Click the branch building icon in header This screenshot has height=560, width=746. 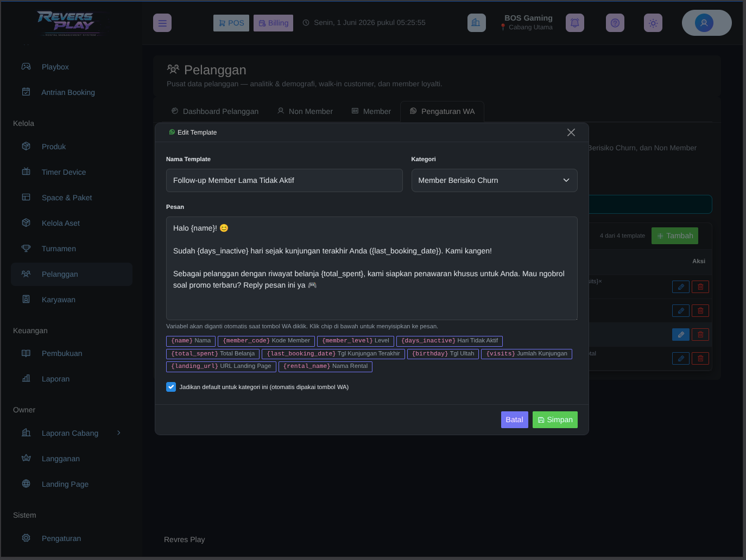(x=476, y=23)
